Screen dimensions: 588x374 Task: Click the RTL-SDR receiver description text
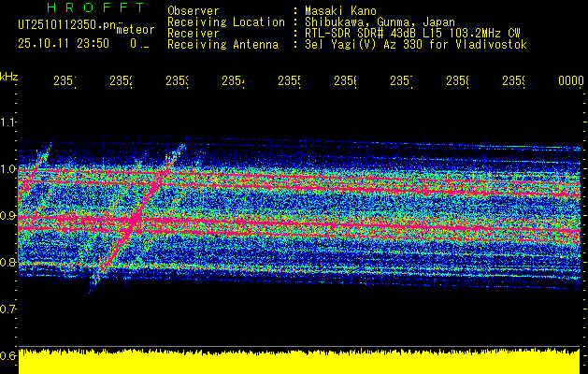click(x=412, y=34)
